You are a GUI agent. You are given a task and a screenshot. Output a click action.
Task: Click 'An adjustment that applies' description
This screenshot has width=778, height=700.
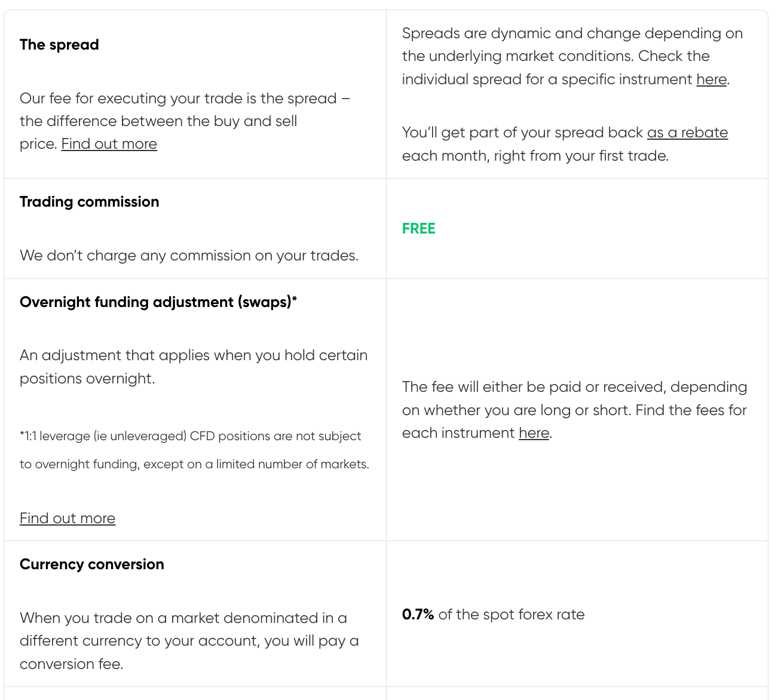click(x=194, y=367)
